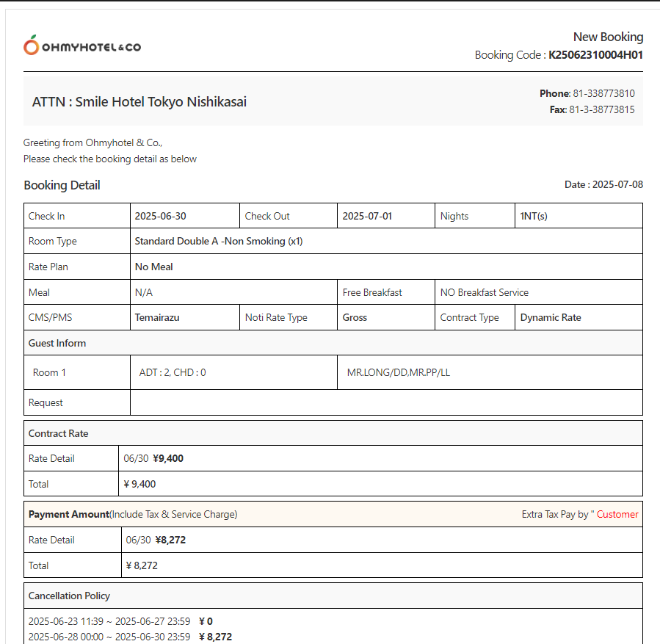Click the Ohmyhotel orange logo icon
660x644 pixels.
[x=31, y=46]
